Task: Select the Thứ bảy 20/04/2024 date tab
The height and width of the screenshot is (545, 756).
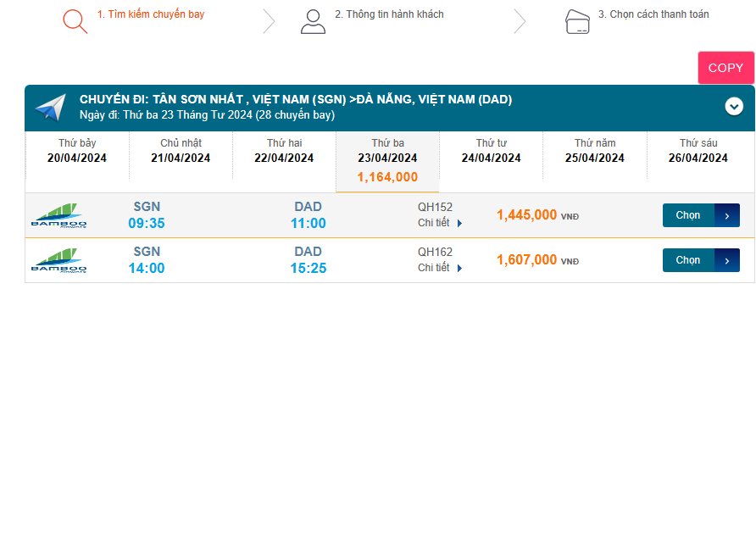Action: pyautogui.click(x=77, y=151)
